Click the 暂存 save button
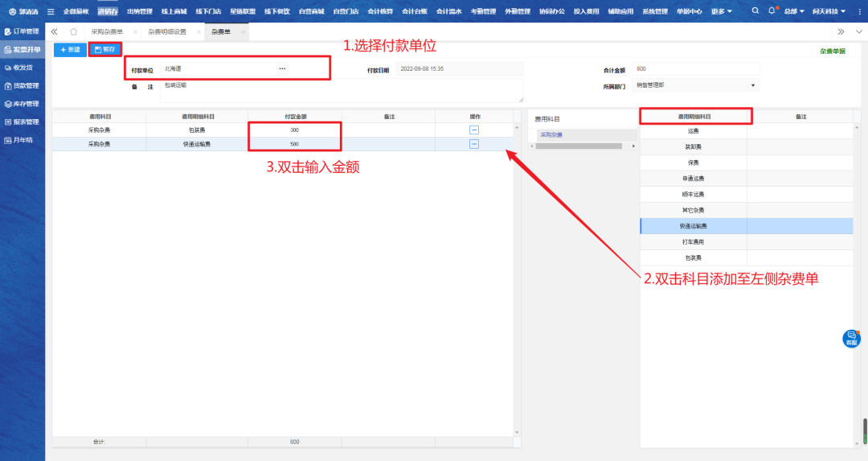This screenshot has width=868, height=461. 104,50
